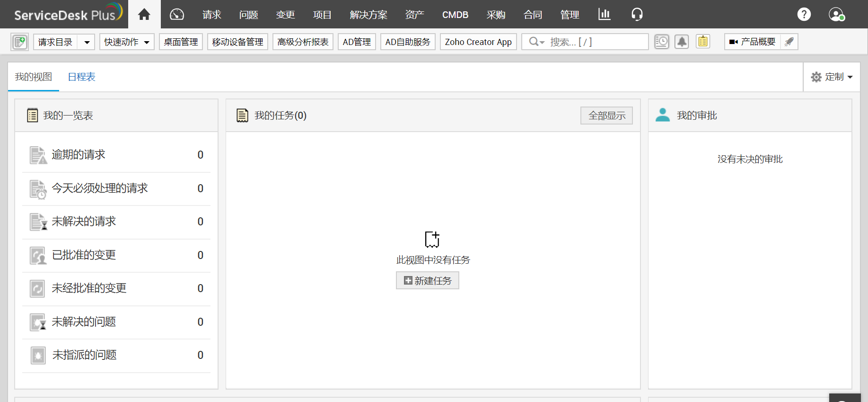868x402 pixels.
Task: Open the 定制 customize dropdown
Action: click(832, 77)
